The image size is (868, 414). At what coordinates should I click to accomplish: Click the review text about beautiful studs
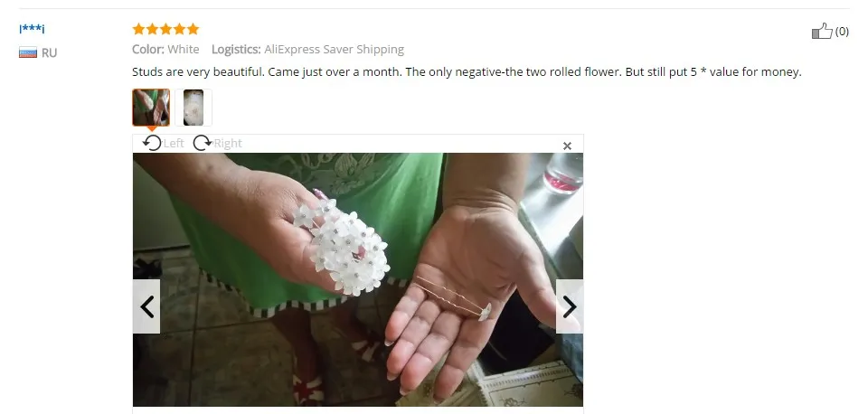point(467,72)
